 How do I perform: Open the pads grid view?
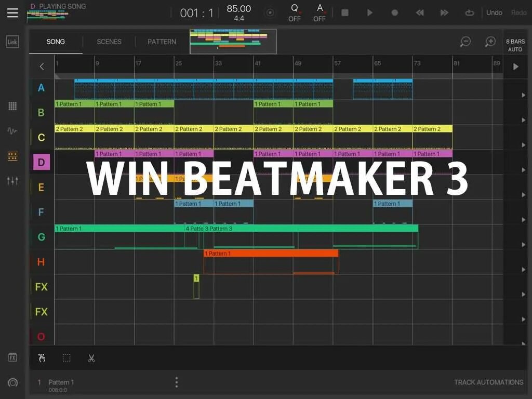(12, 106)
